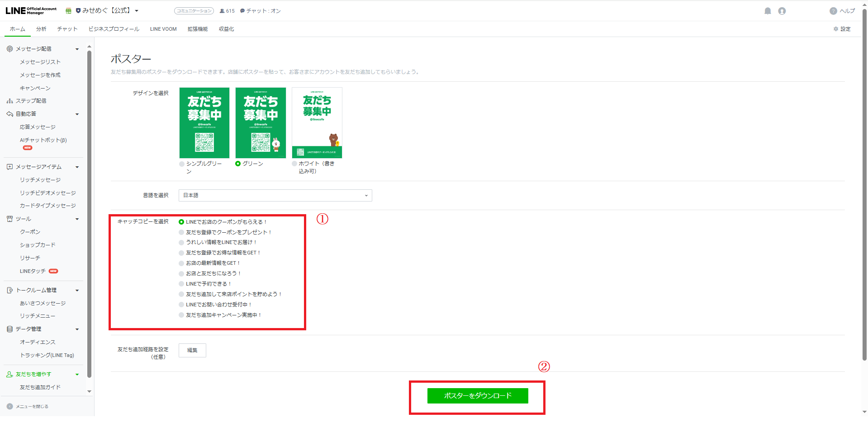Viewport: 868px width, 427px height.
Task: Click the グリーン poster thumbnail with rabbit
Action: [x=261, y=123]
